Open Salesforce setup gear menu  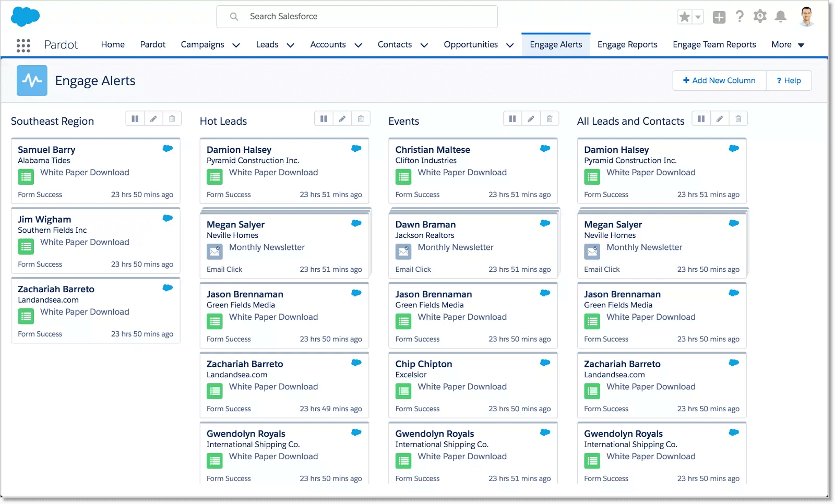tap(760, 16)
